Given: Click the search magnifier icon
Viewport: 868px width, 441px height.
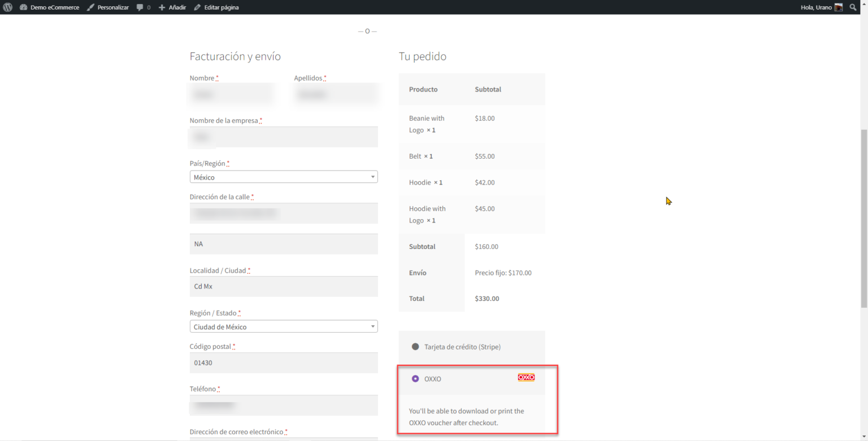Looking at the screenshot, I should [853, 7].
